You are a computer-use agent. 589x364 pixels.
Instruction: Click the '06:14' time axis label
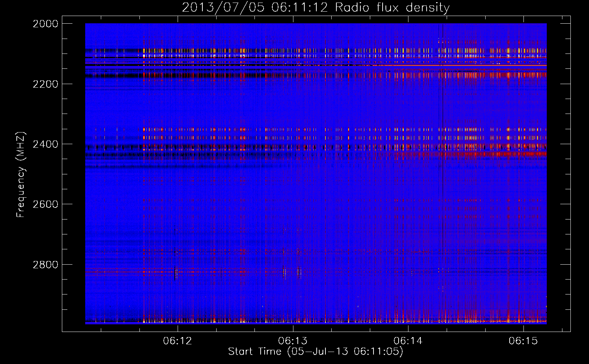pos(408,341)
